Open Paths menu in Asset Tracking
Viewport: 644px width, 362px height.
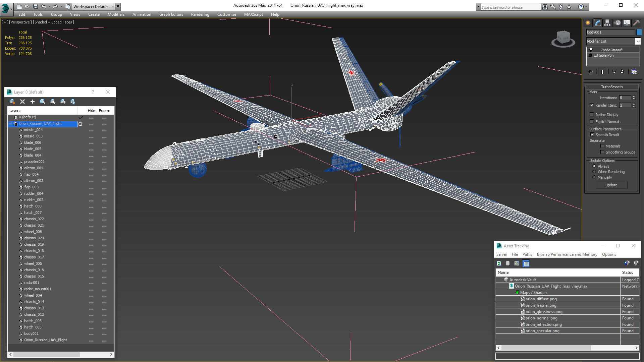pyautogui.click(x=527, y=254)
